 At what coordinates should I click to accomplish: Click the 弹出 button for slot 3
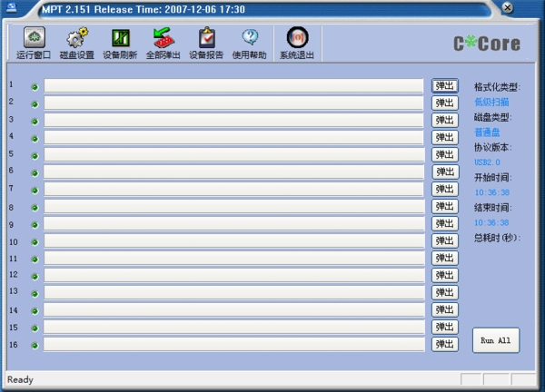pyautogui.click(x=445, y=120)
